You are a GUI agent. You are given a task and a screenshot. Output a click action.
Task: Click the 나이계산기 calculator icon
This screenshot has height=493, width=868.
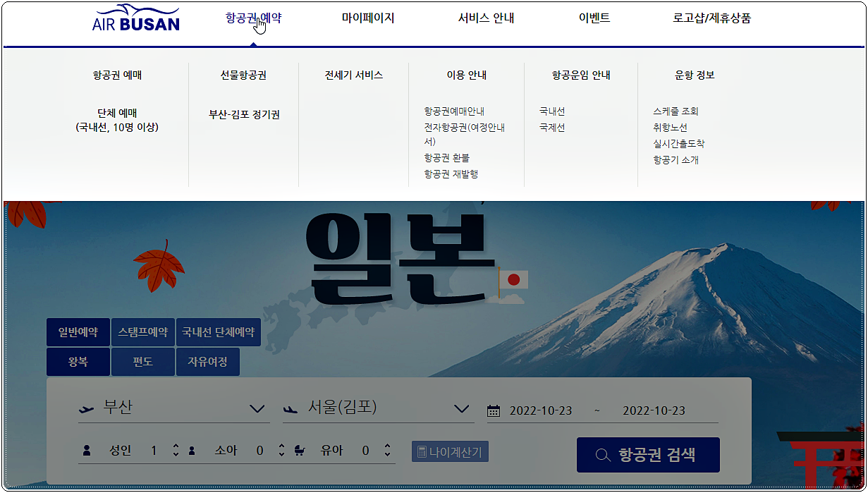(422, 449)
